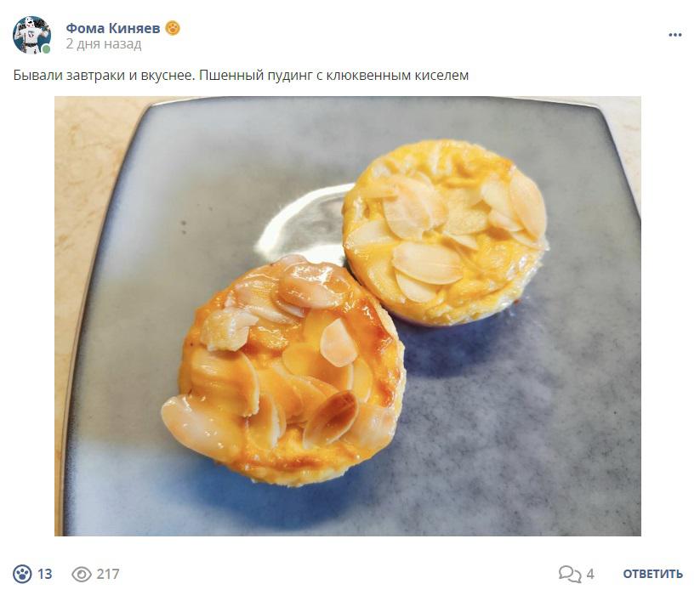This screenshot has width=700, height=601.
Task: Click the comment count 4
Action: [590, 574]
